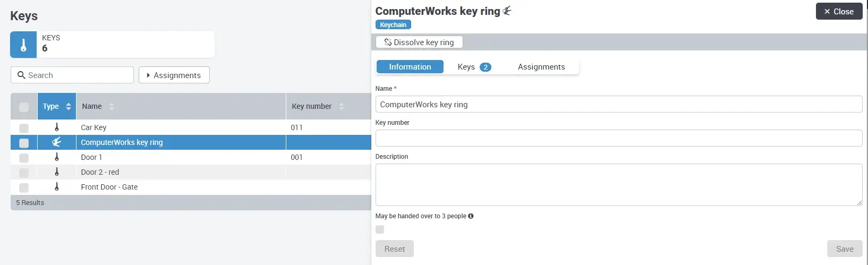Click the Save button
868x265 pixels.
coord(845,249)
